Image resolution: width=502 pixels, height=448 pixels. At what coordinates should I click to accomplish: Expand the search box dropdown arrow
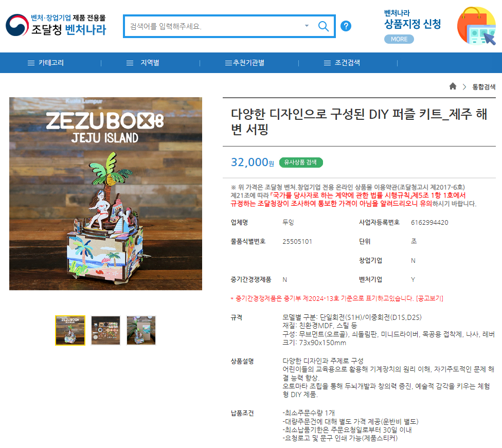point(307,26)
